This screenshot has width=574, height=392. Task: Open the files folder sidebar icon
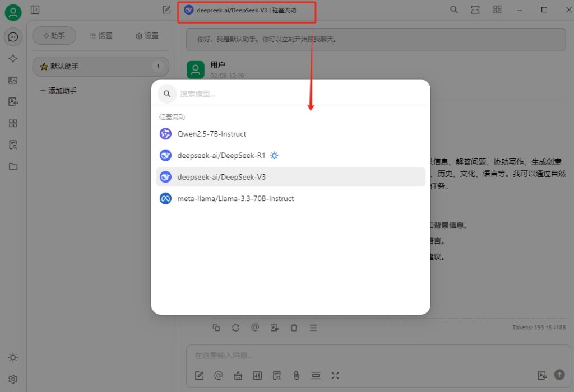point(13,166)
